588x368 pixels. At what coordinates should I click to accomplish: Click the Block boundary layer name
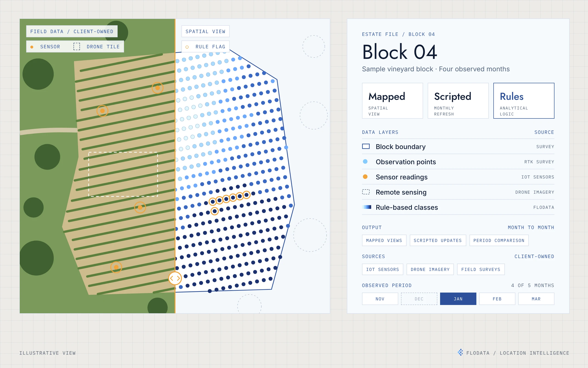[x=401, y=147]
